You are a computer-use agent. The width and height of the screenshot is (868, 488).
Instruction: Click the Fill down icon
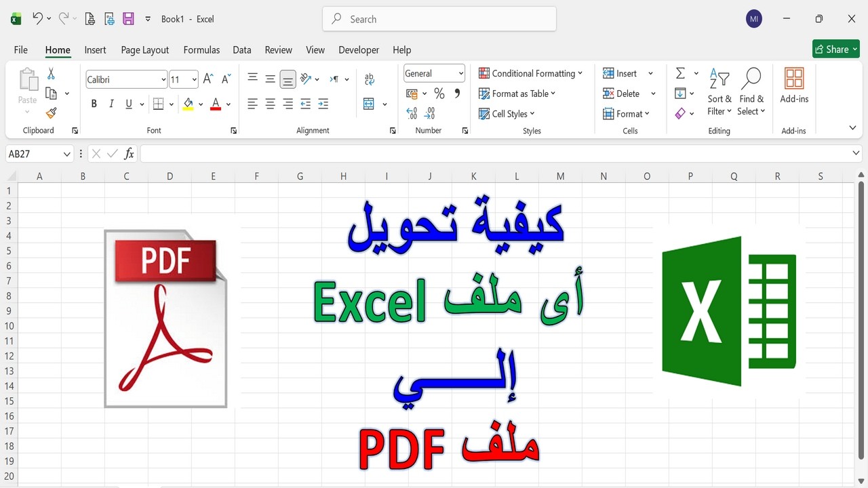point(680,94)
